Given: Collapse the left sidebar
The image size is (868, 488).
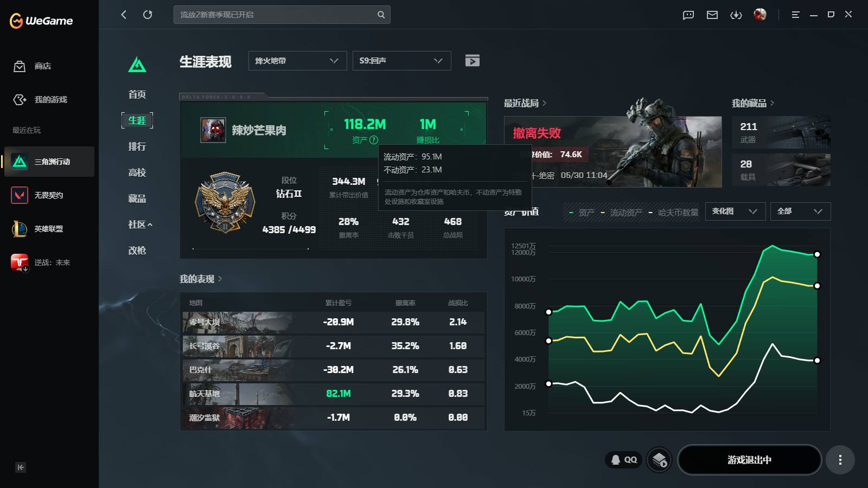Looking at the screenshot, I should (x=21, y=467).
